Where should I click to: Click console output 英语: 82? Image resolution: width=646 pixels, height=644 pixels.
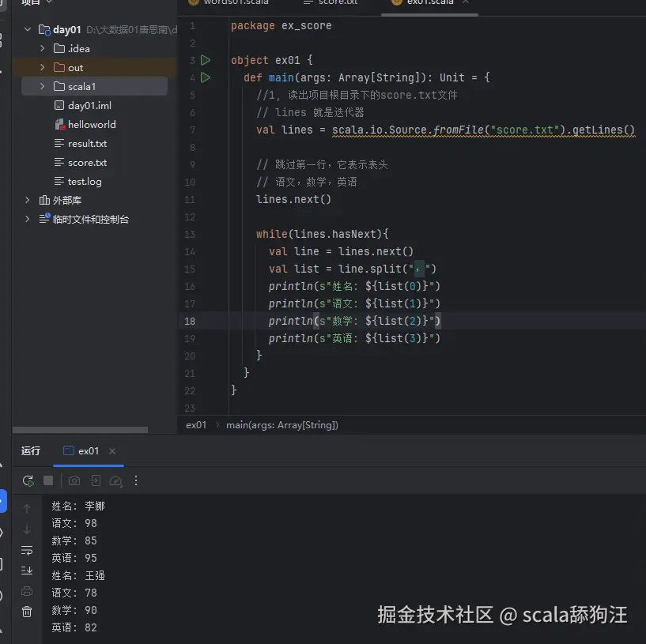[74, 627]
